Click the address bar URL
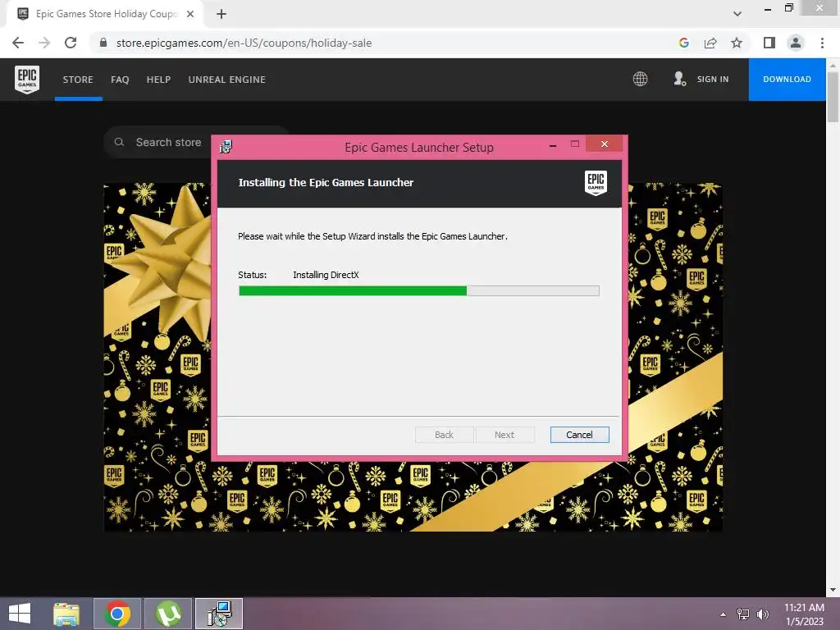The image size is (840, 630). pyautogui.click(x=244, y=43)
